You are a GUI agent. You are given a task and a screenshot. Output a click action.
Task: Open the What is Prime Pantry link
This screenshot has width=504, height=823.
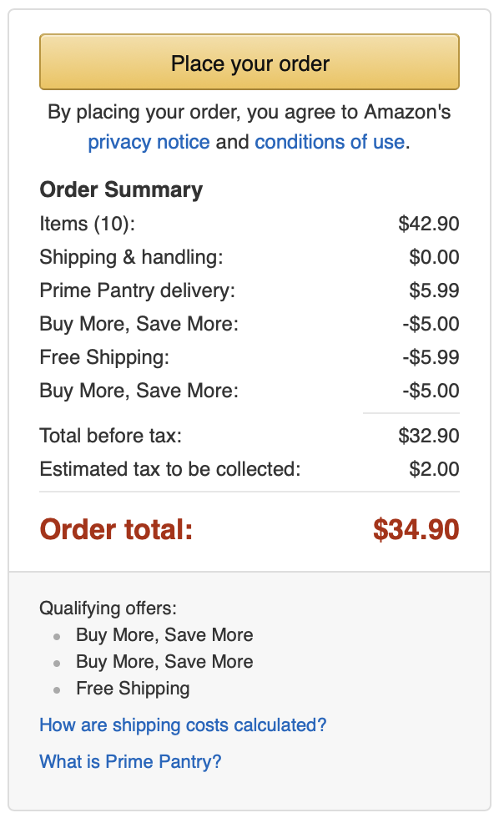tap(130, 761)
